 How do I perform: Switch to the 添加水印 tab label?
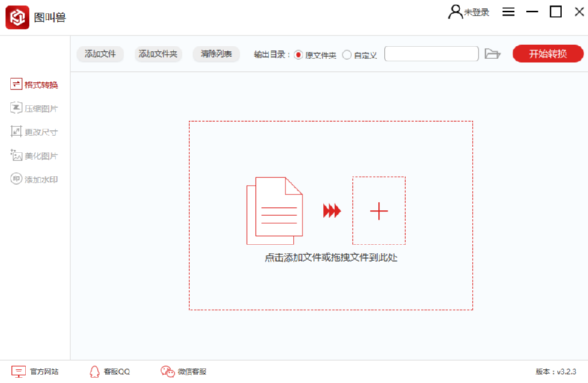point(41,180)
